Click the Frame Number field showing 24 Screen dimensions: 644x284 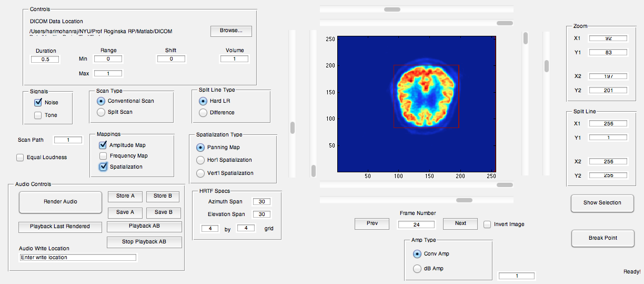(x=416, y=224)
